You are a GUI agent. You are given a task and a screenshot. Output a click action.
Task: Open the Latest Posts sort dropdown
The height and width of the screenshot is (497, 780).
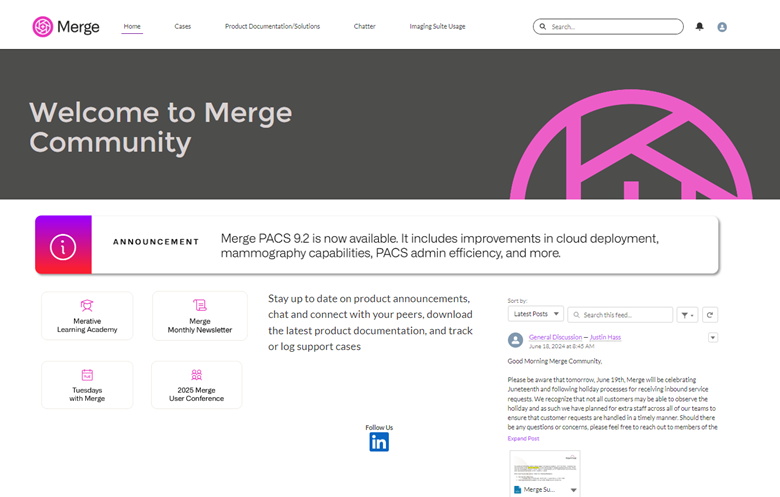(x=536, y=314)
